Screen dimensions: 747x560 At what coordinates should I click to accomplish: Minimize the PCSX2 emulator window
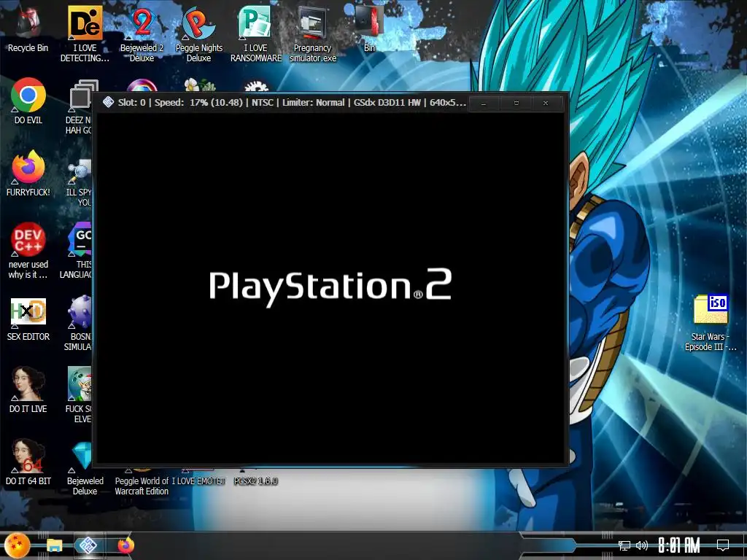click(484, 103)
